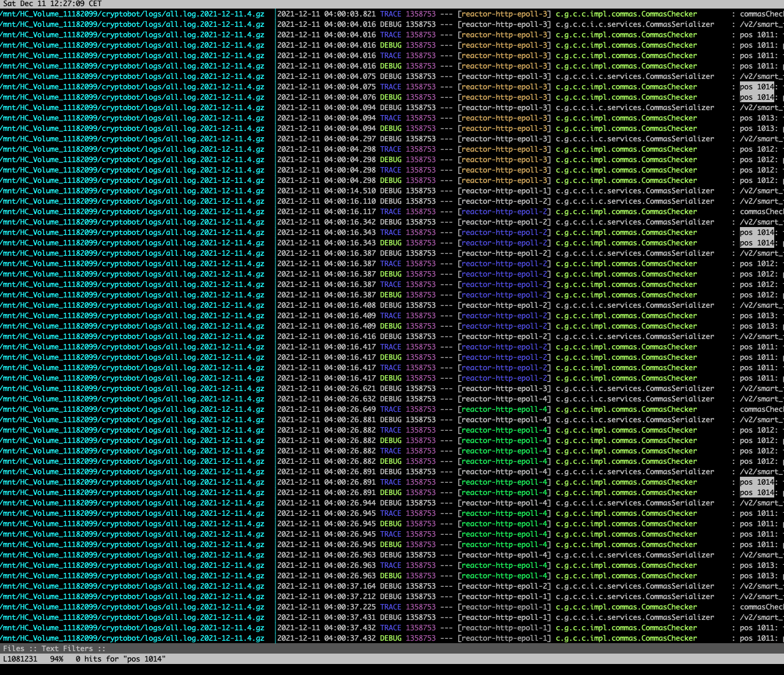Click CommasChecker logger on the 04:00:26.649 row
Viewport: 784px width, 675px height.
click(x=626, y=409)
